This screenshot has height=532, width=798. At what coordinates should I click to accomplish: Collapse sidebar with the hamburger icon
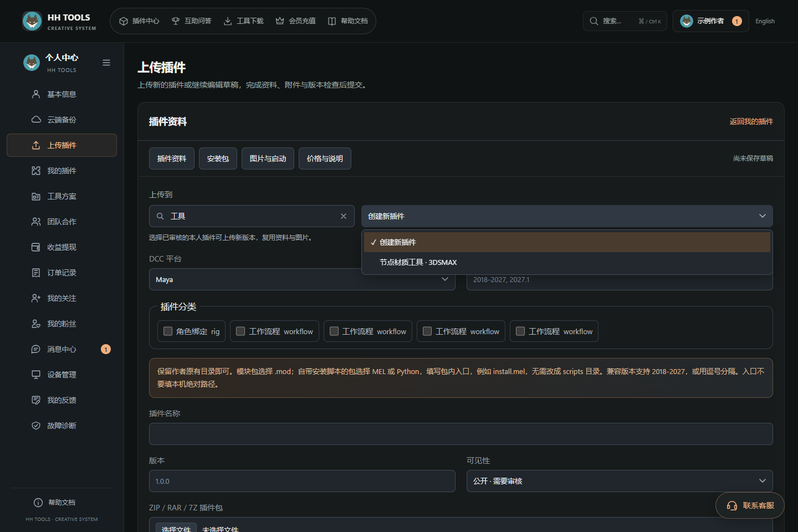pos(106,63)
